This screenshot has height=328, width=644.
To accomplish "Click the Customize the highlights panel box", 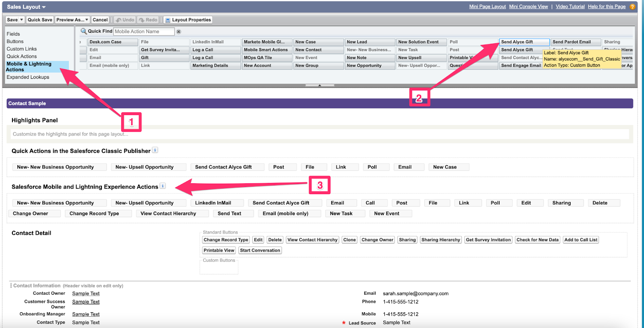I will pyautogui.click(x=320, y=134).
